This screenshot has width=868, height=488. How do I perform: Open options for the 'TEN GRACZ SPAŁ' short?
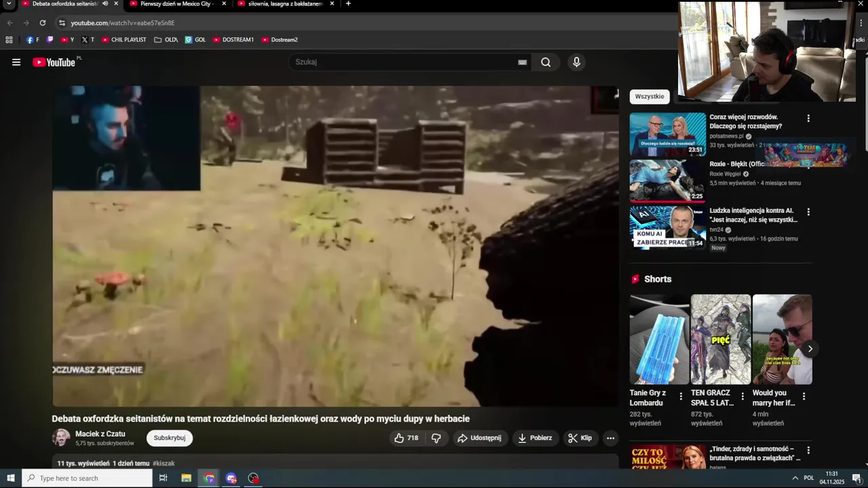[743, 396]
